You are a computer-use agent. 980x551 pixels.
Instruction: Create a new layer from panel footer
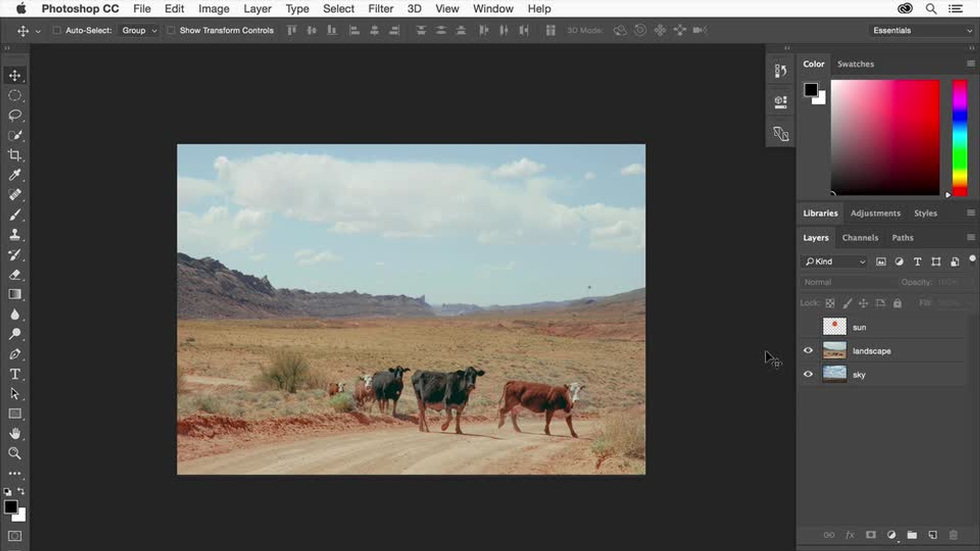[933, 535]
